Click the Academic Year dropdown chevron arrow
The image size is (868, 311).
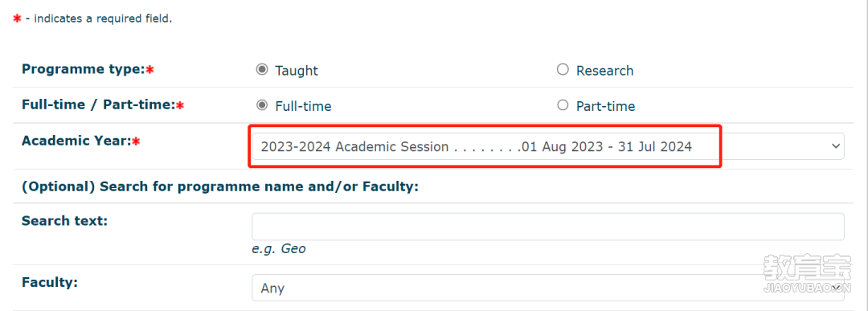[835, 146]
